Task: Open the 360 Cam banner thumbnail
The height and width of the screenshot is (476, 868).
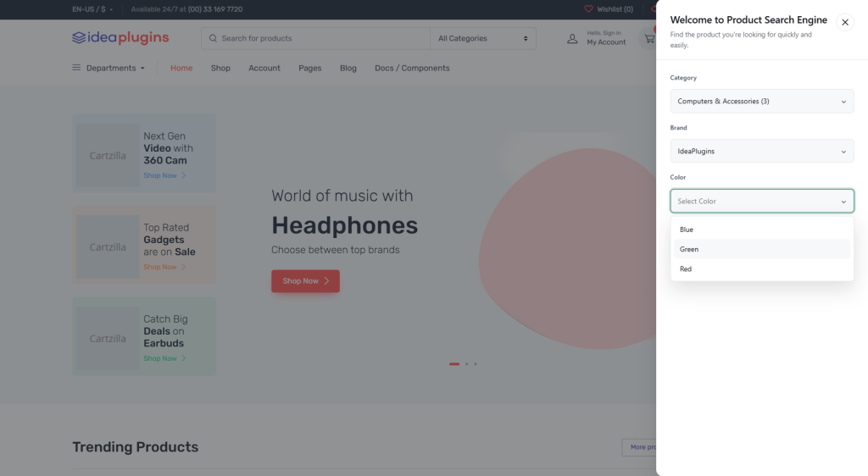Action: (108, 155)
